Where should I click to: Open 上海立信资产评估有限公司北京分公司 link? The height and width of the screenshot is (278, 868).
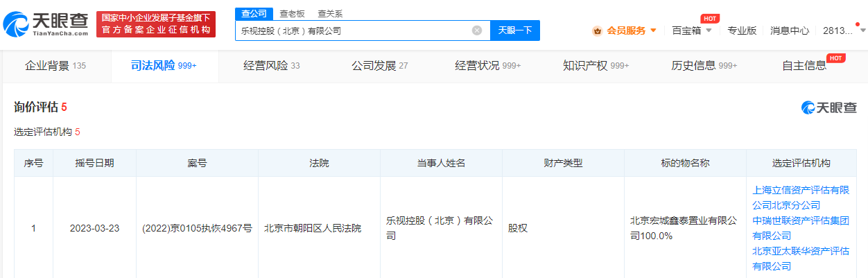(x=801, y=198)
